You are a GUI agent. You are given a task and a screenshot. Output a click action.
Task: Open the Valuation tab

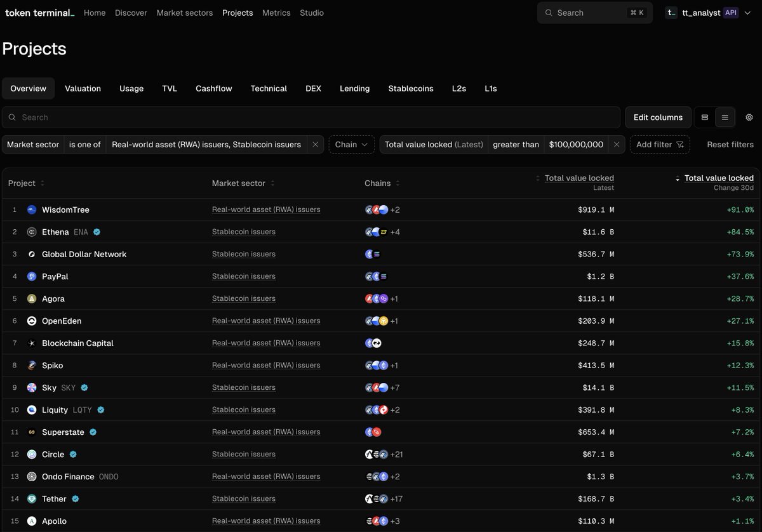point(83,88)
